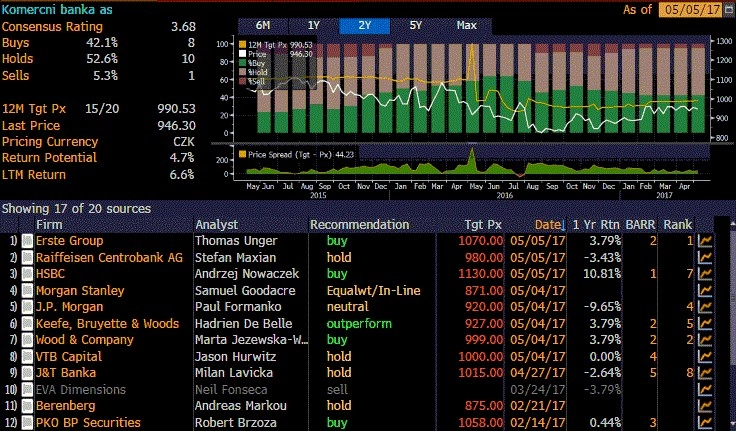The image size is (736, 431).
Task: Show Max chart range
Action: click(467, 26)
